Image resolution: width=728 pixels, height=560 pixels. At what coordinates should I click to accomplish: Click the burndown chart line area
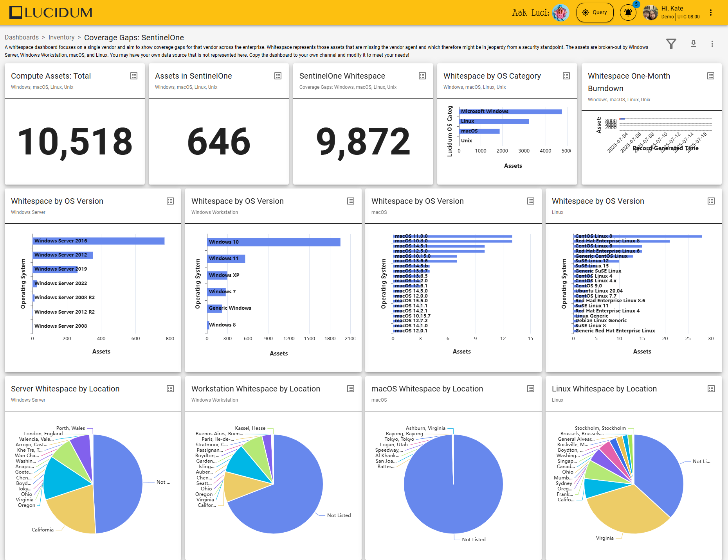click(x=665, y=124)
